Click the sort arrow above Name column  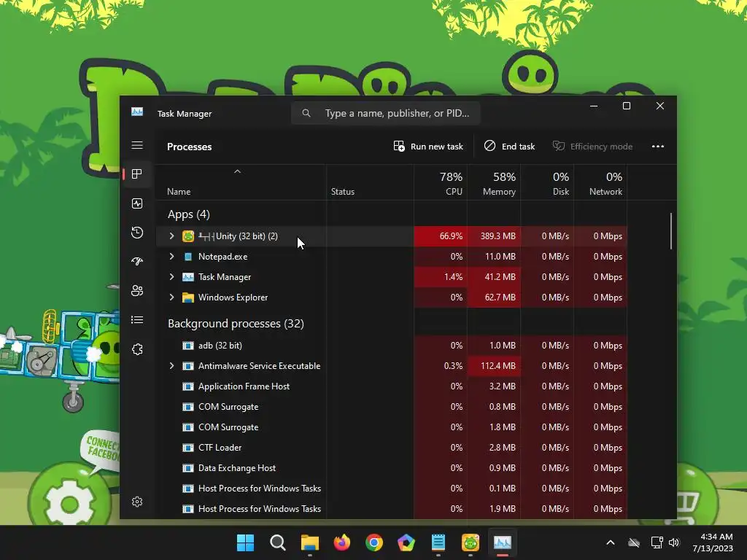(237, 171)
